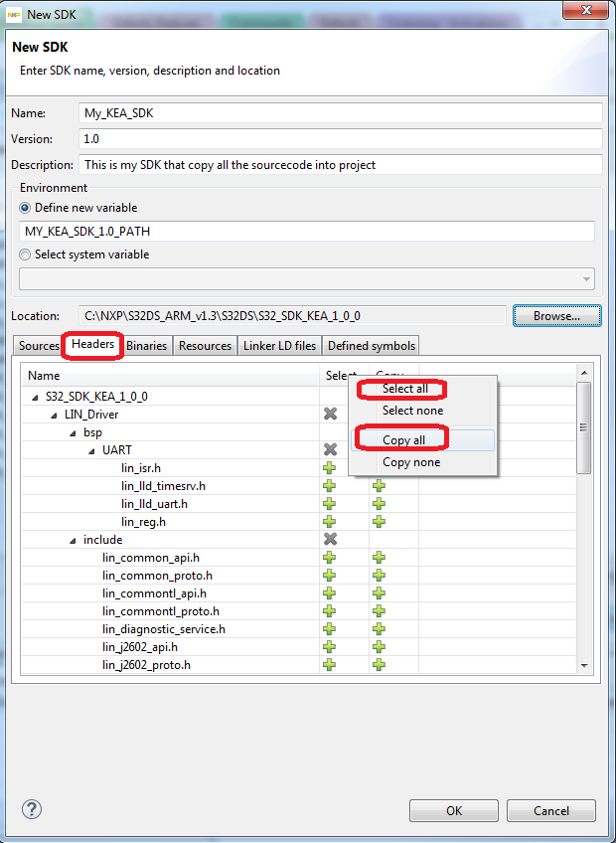Click the Name input field
Screen dimensions: 616x843
point(340,113)
